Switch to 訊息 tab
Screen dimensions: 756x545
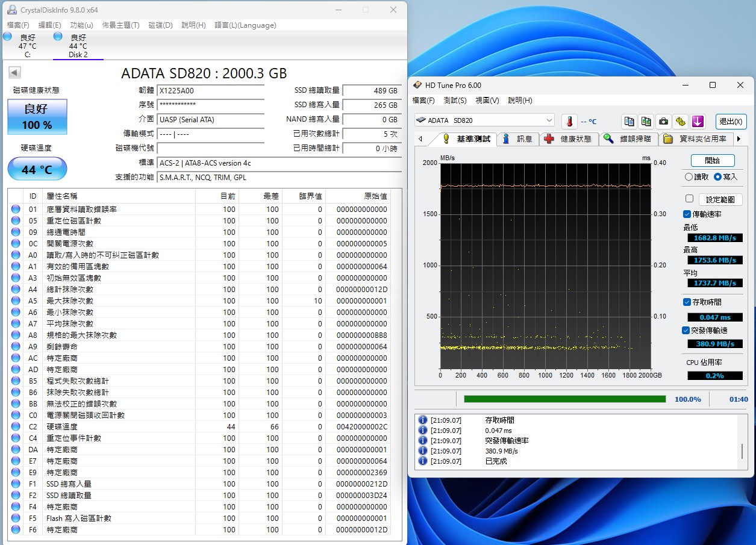[518, 139]
